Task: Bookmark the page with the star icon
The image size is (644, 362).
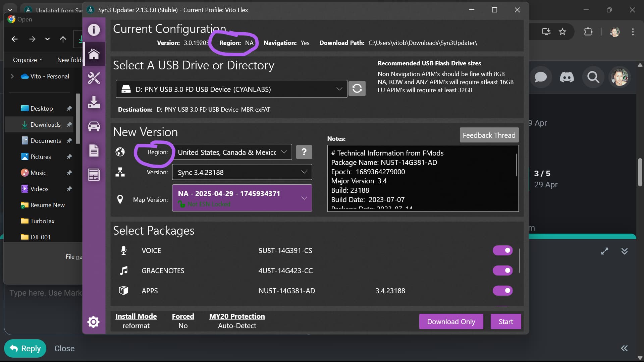Action: [562, 32]
